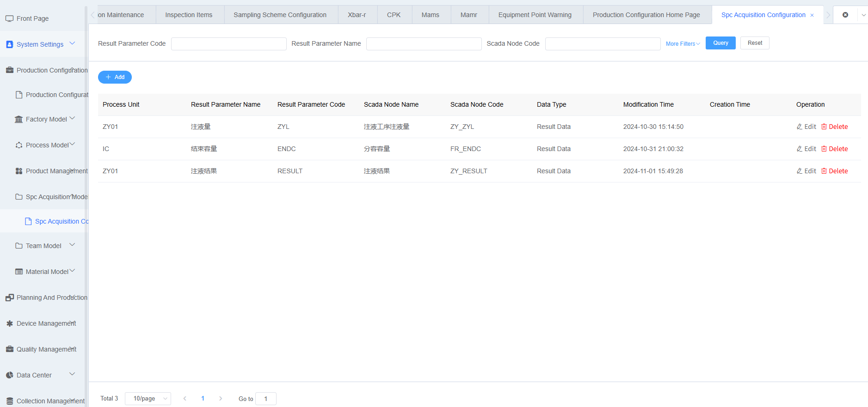This screenshot has width=868, height=407.
Task: Click the FR_ENDC Scada node code cell
Action: coord(466,149)
